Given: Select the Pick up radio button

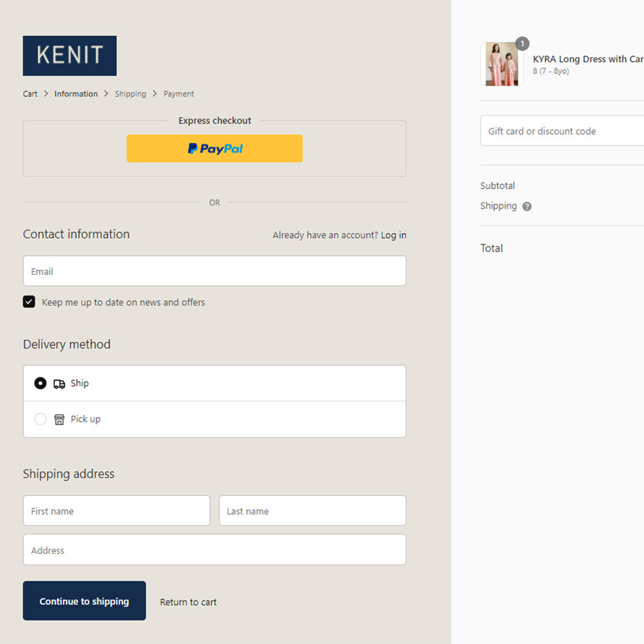Looking at the screenshot, I should coord(41,419).
